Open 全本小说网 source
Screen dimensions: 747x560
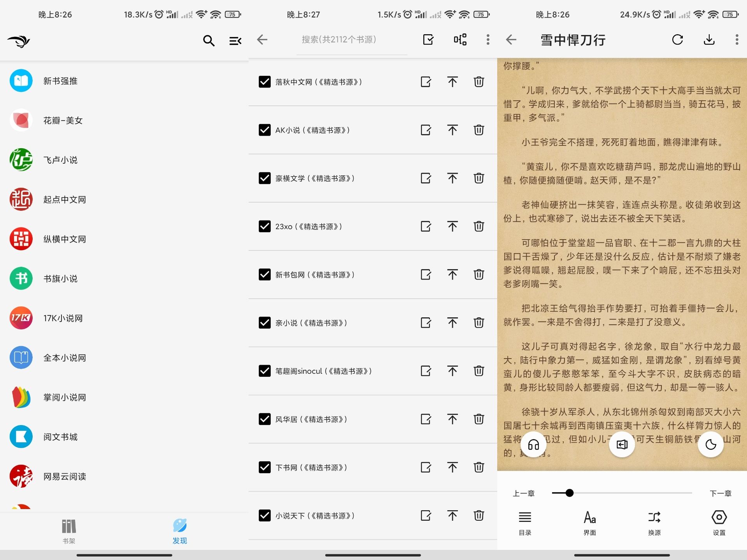click(124, 358)
